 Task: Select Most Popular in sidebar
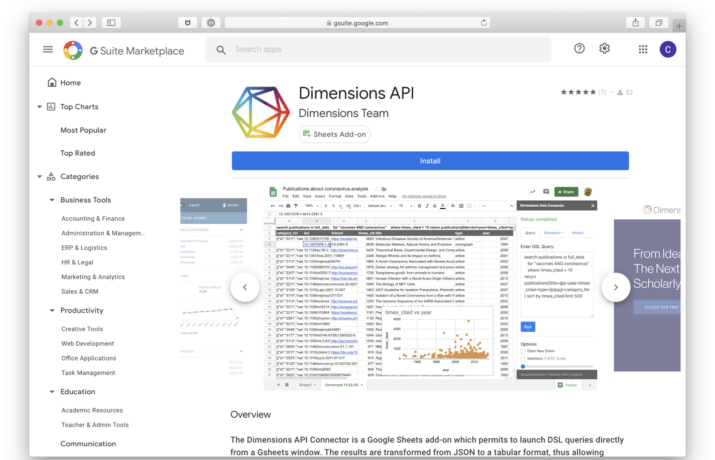[83, 130]
